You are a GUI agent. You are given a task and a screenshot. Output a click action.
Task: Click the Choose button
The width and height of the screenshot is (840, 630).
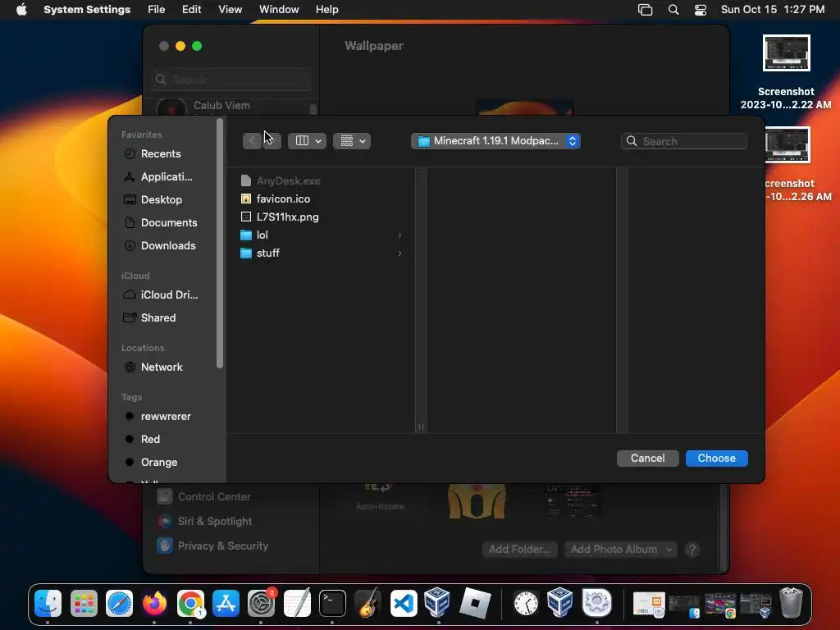click(x=717, y=459)
